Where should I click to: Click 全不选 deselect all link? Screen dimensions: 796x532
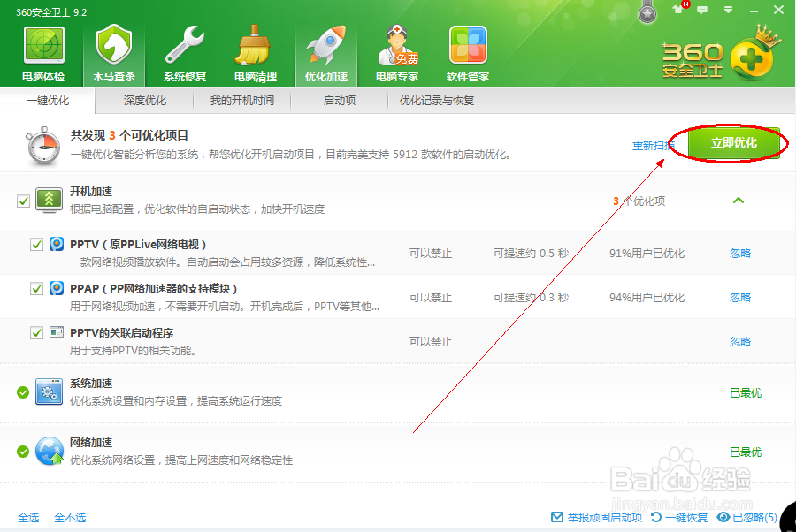tap(70, 517)
